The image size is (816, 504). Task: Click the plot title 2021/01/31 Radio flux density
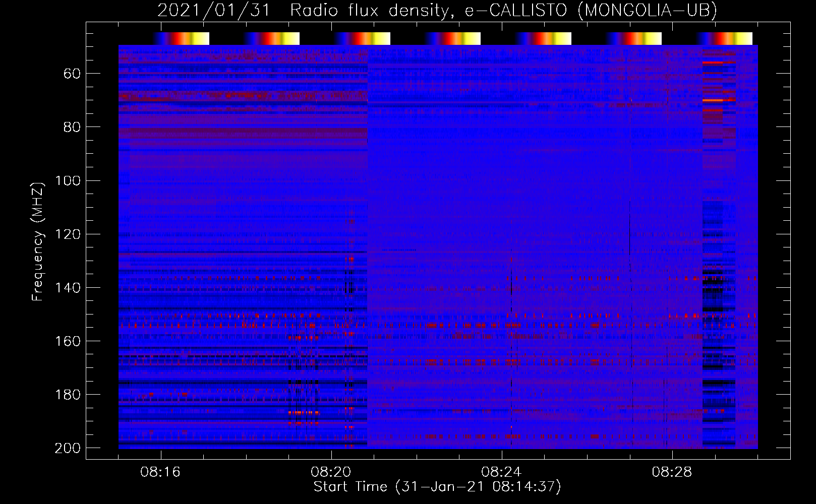[x=437, y=10]
